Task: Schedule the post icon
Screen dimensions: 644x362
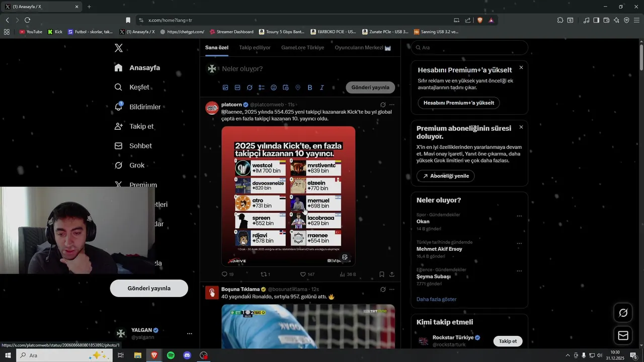Action: pyautogui.click(x=286, y=87)
